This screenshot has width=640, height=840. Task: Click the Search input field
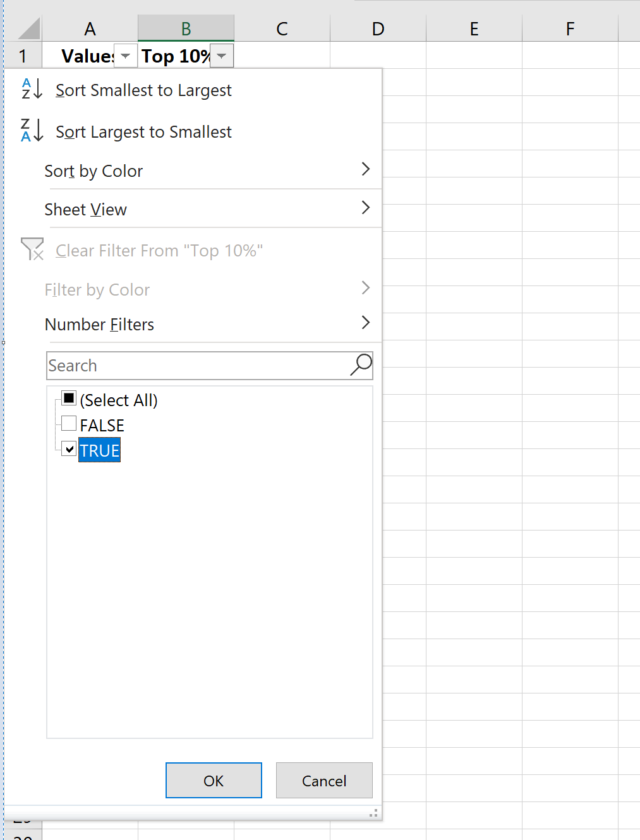pos(190,365)
